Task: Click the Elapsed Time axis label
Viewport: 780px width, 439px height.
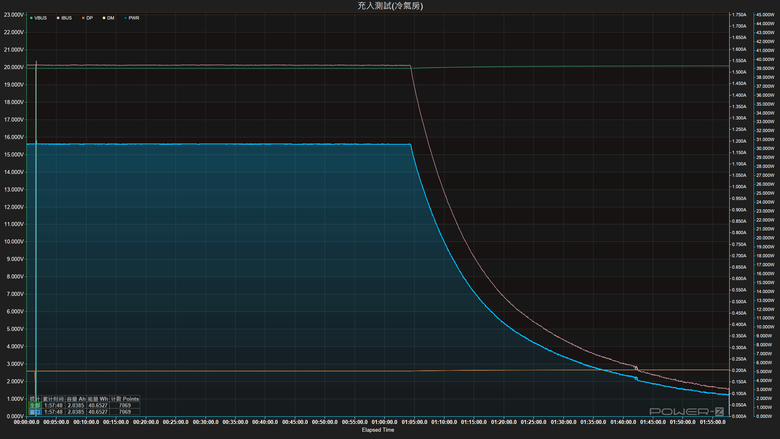Action: point(378,430)
